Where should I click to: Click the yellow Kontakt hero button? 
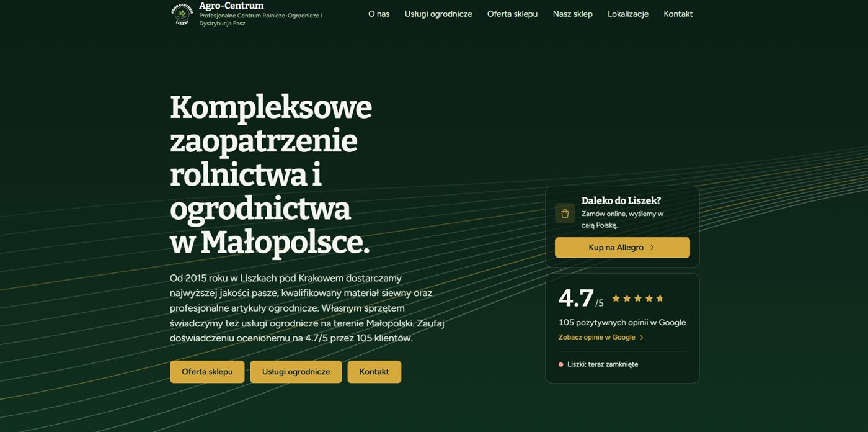point(374,372)
